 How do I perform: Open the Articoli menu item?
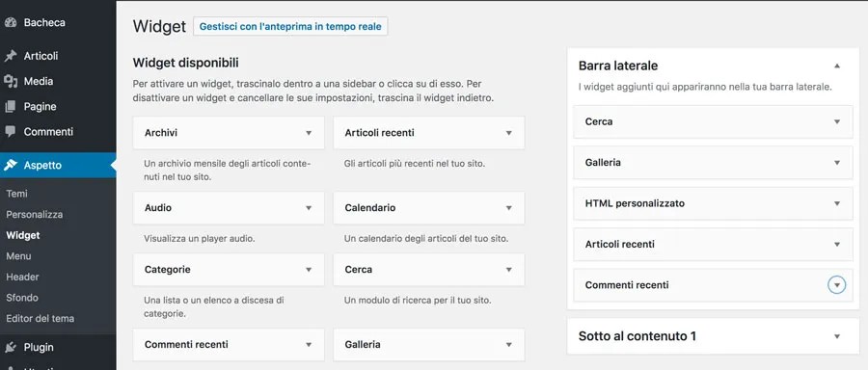click(x=41, y=56)
